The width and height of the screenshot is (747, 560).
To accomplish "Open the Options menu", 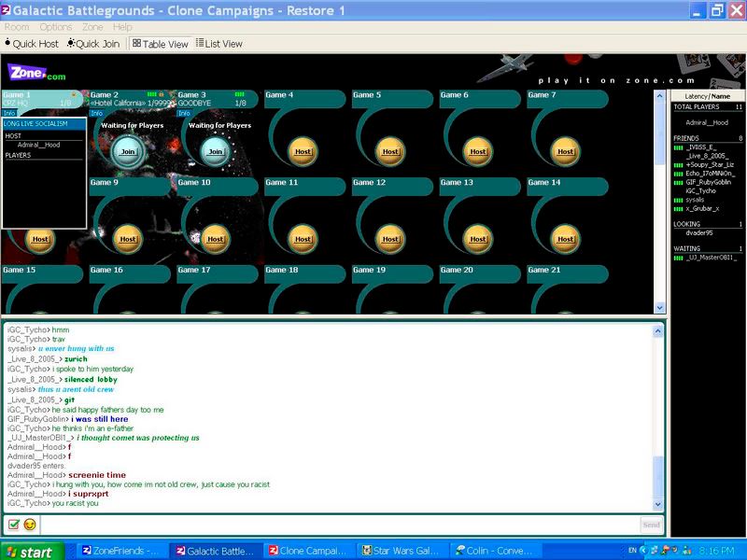I will 56,27.
